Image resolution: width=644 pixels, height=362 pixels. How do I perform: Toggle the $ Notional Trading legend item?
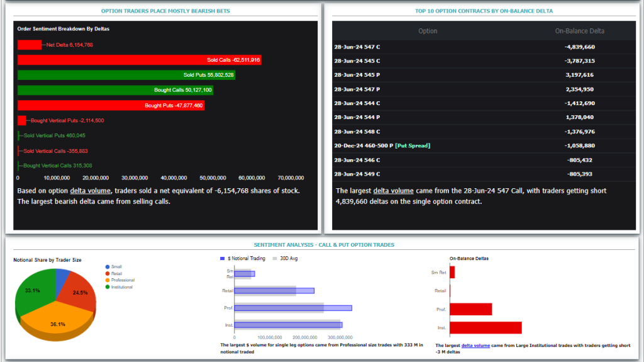click(243, 258)
